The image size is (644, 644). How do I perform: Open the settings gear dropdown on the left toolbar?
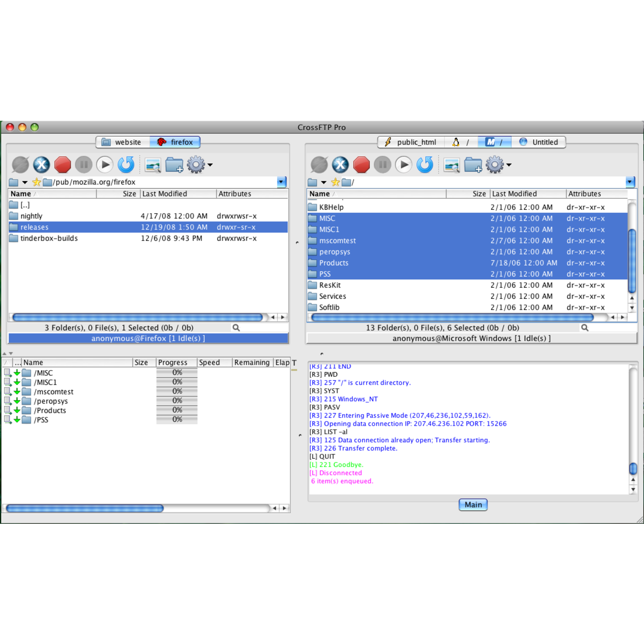196,165
